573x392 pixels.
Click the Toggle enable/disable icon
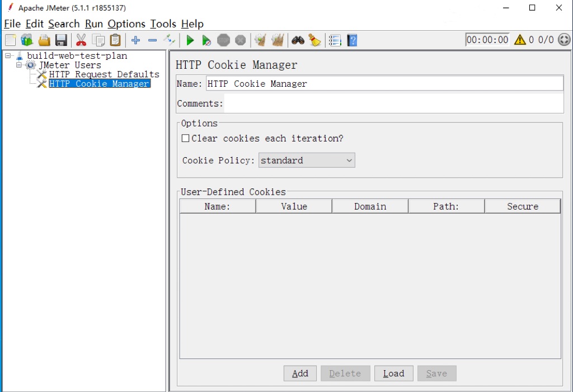pyautogui.click(x=169, y=40)
